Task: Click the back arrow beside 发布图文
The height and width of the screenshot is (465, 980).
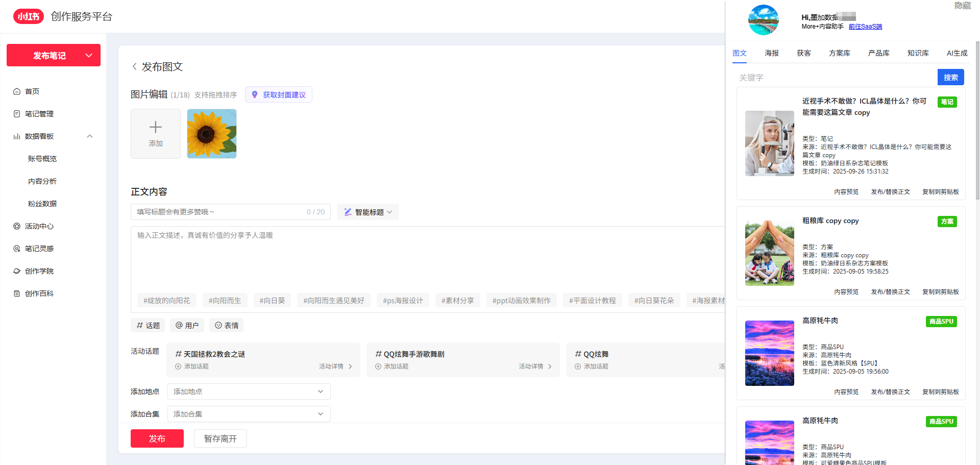Action: pyautogui.click(x=134, y=66)
